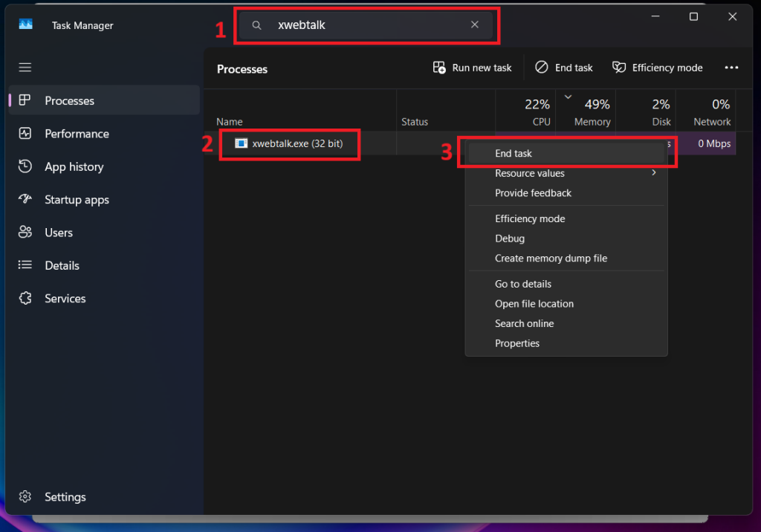This screenshot has height=532, width=761.
Task: Sort processes by CPU column
Action: point(525,111)
